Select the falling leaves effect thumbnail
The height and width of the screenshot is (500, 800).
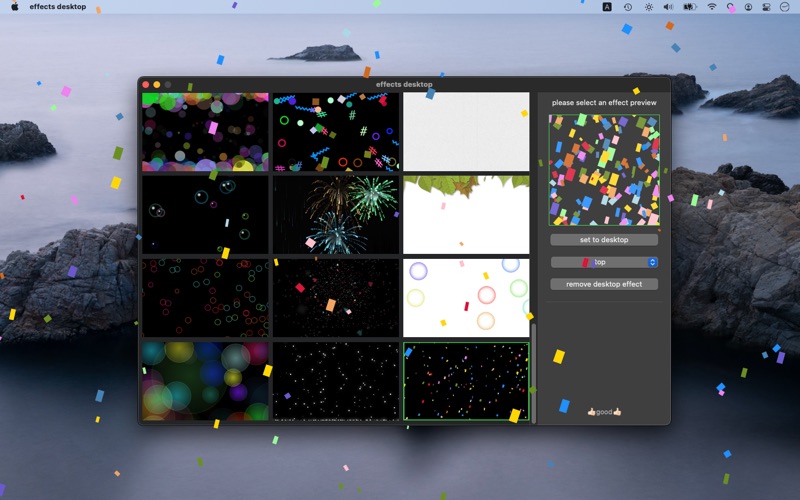(466, 215)
